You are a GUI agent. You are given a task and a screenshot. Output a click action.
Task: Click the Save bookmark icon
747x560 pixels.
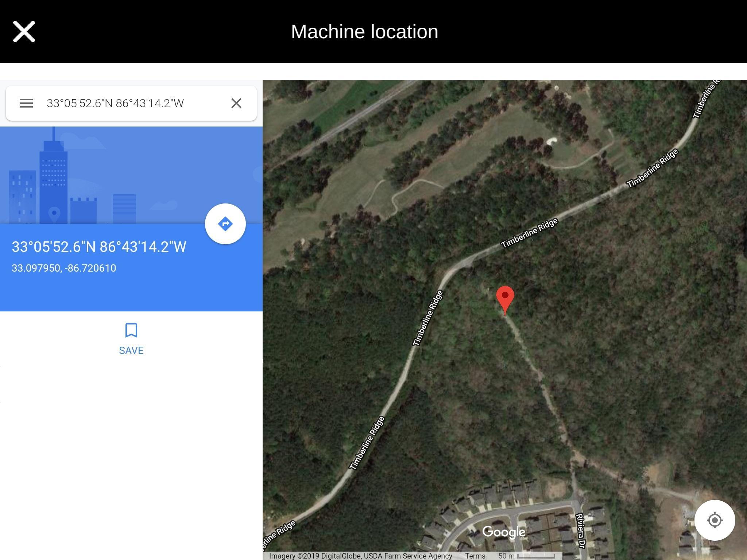(131, 330)
